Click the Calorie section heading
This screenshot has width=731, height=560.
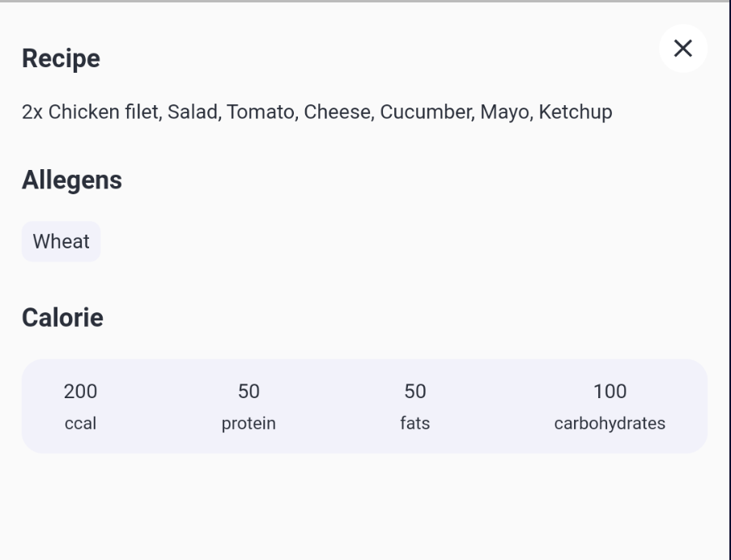tap(62, 318)
